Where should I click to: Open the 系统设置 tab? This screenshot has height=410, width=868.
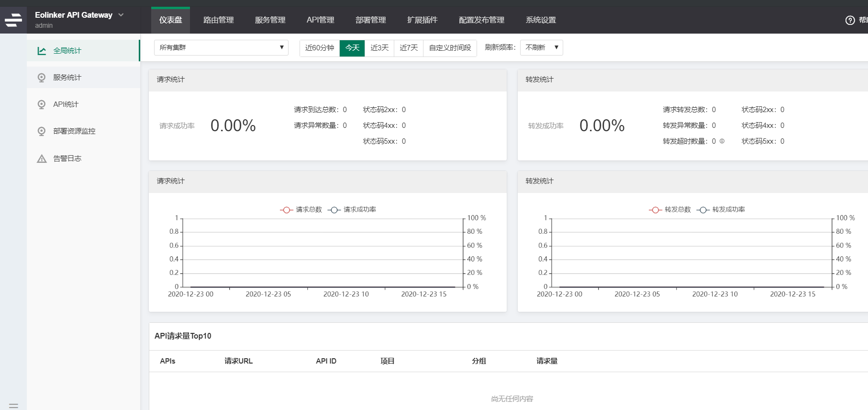(x=541, y=20)
